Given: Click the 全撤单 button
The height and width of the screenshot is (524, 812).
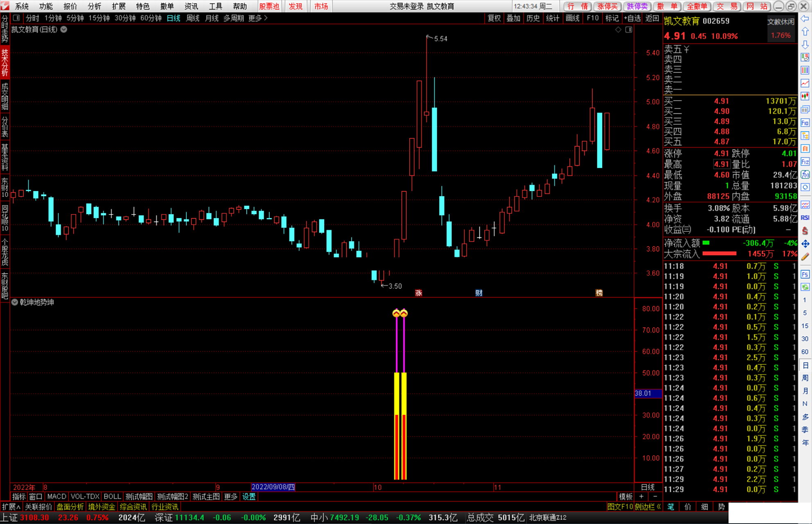Looking at the screenshot, I should coord(696,6).
